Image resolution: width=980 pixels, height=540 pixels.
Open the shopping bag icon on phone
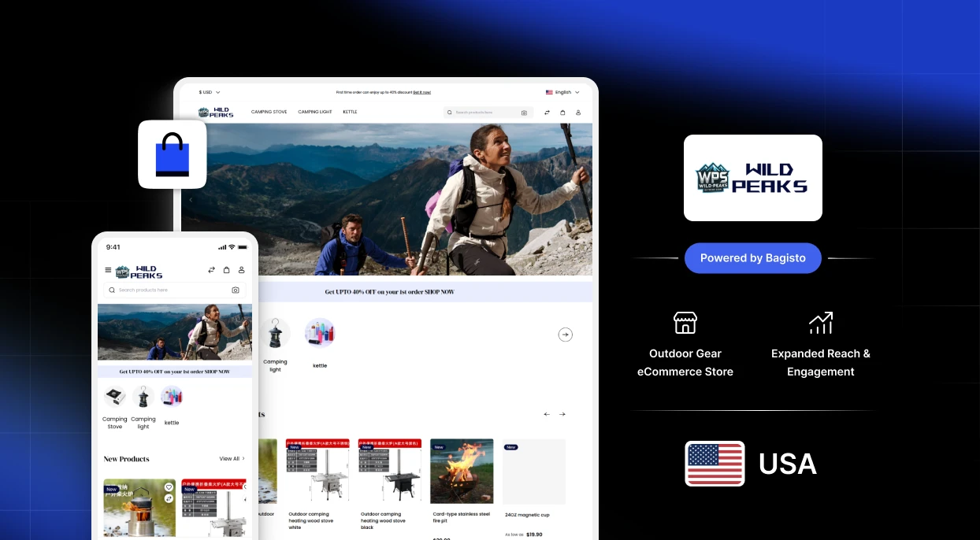point(227,270)
